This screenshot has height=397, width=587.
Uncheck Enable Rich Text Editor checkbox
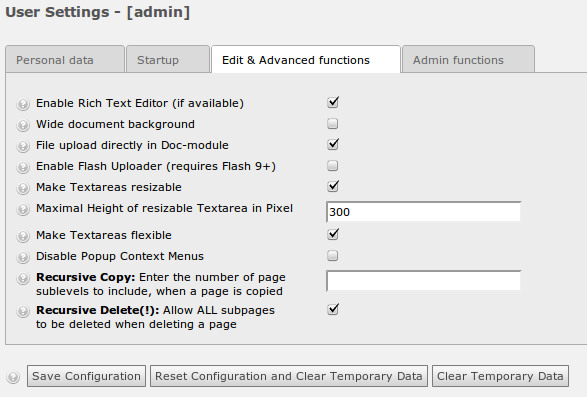click(332, 103)
